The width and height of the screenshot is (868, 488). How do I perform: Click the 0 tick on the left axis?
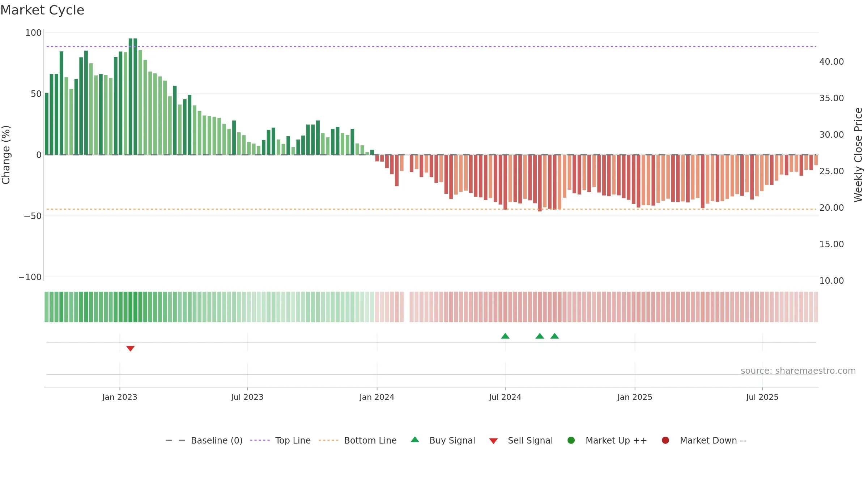[39, 155]
